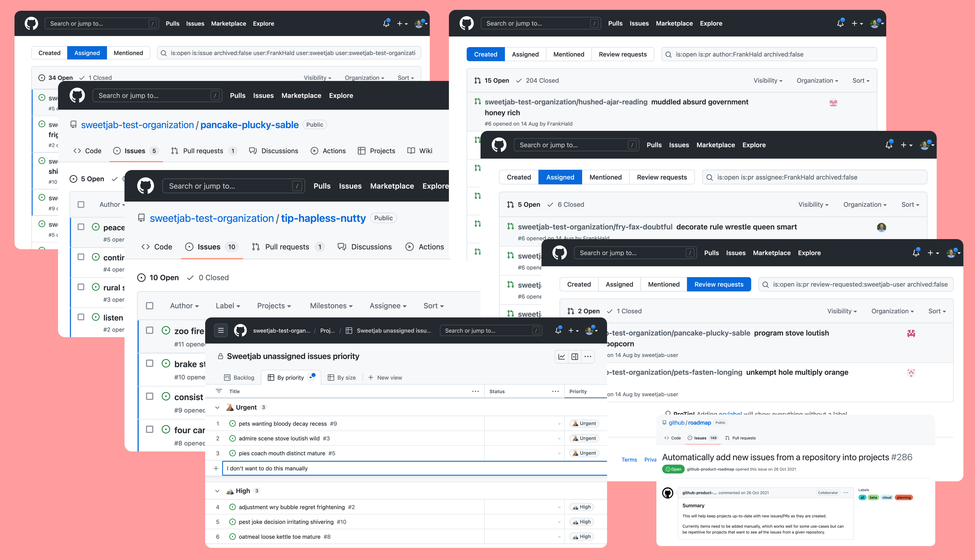Open comment three-dot menu in roadmap issue

click(846, 493)
